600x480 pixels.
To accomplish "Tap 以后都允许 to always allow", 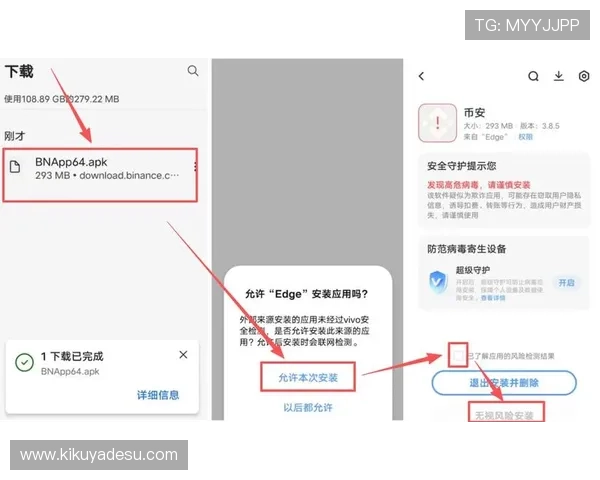I will pos(308,407).
